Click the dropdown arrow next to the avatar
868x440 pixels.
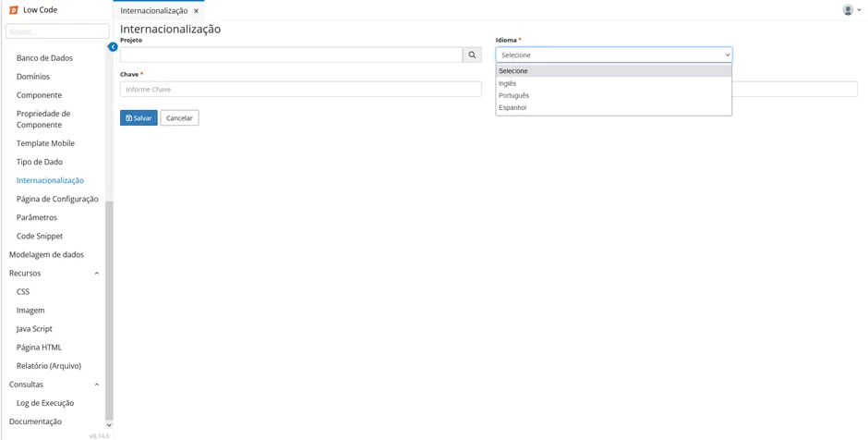pos(859,10)
